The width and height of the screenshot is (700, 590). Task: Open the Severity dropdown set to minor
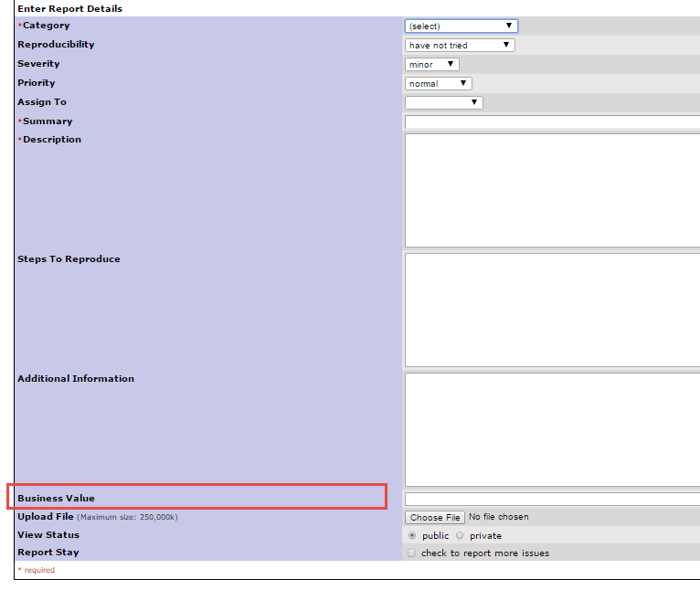click(431, 65)
